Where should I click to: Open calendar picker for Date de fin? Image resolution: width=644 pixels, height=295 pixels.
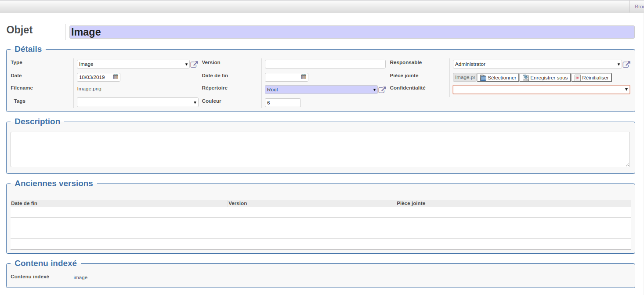[304, 76]
